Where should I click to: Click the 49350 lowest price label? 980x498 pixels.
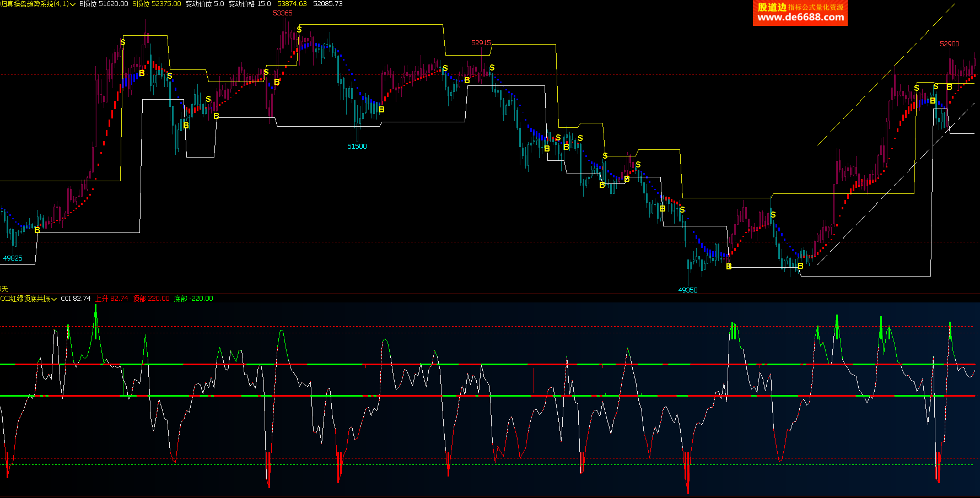(687, 290)
